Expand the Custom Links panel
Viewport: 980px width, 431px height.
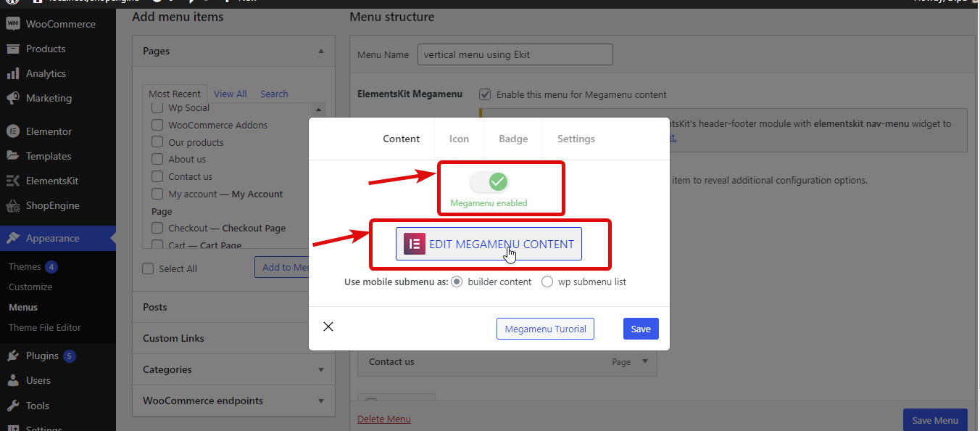pos(233,338)
